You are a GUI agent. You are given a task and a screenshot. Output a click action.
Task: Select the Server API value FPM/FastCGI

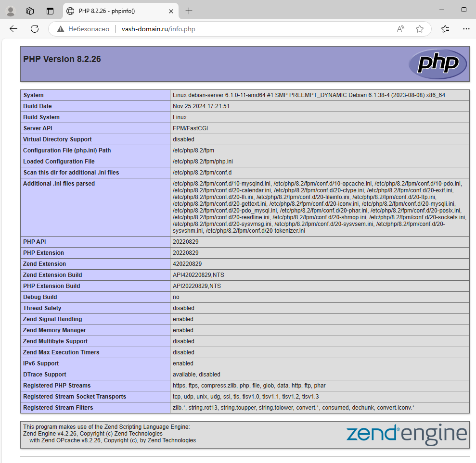(190, 128)
